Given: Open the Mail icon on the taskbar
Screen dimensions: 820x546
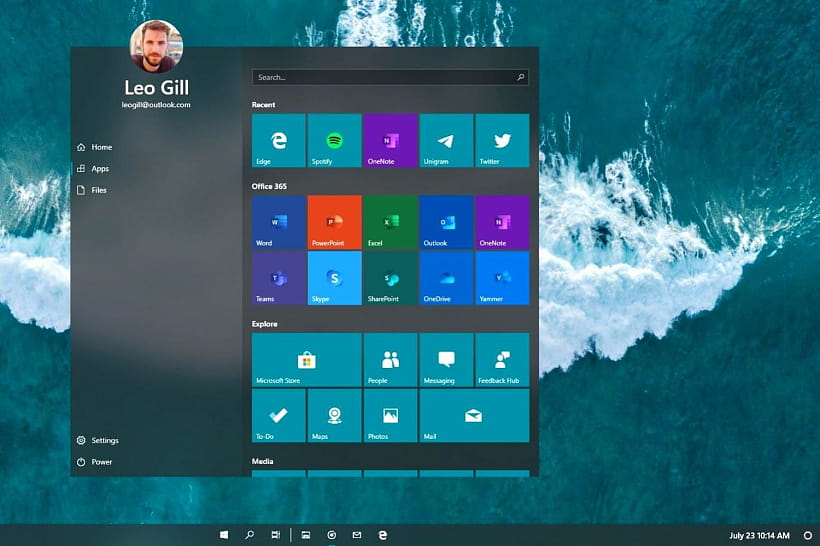Looking at the screenshot, I should coord(357,535).
